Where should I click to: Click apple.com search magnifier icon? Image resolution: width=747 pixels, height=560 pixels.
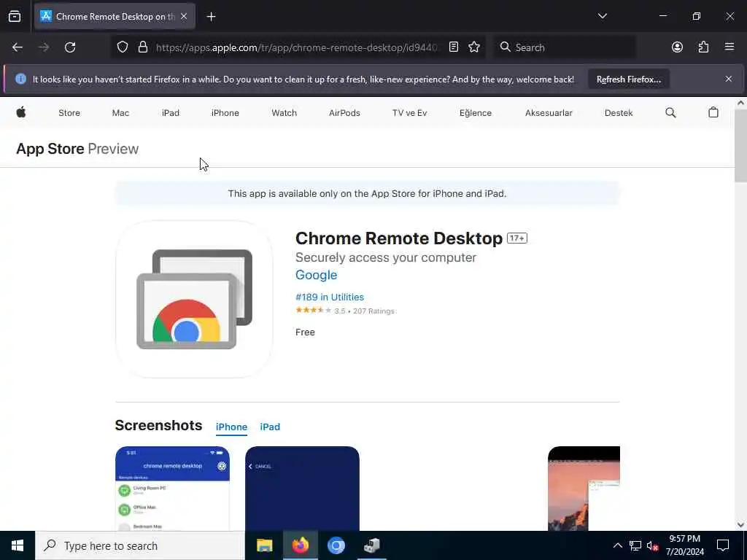tap(670, 113)
